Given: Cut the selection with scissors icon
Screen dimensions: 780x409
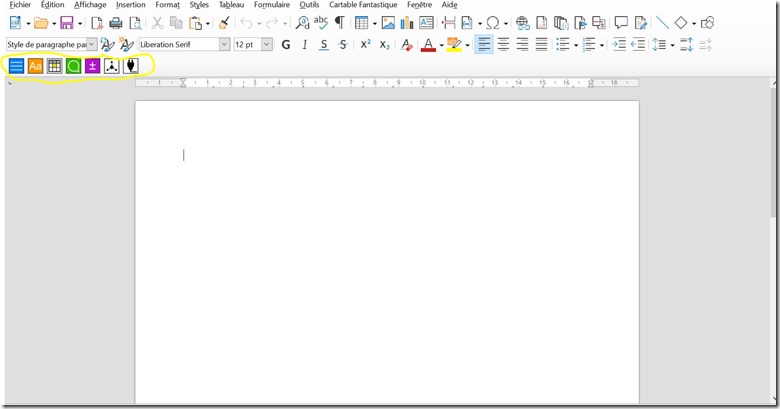Looking at the screenshot, I should [157, 23].
